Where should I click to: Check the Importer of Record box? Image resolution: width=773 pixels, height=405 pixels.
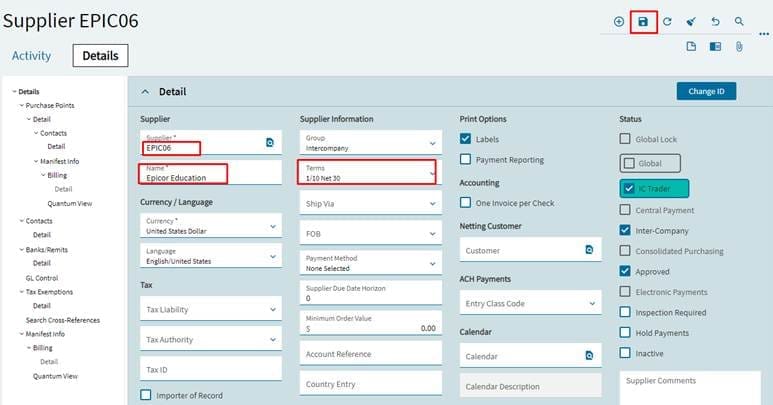(145, 395)
